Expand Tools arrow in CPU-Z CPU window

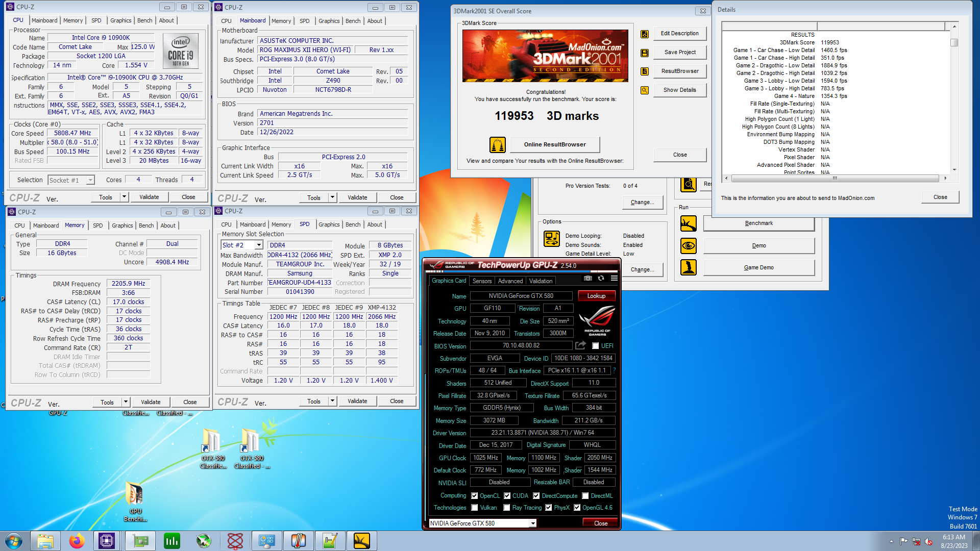tap(124, 197)
